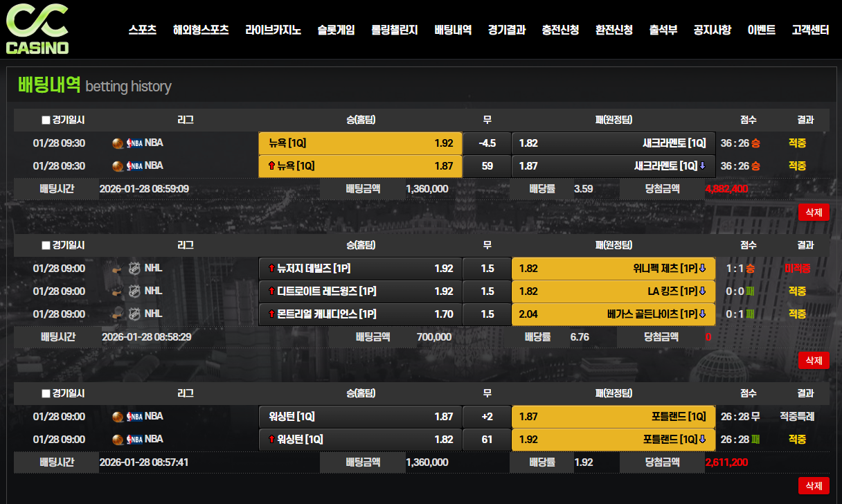Click the -4.5 handicap cell
This screenshot has width=842, height=504.
click(x=487, y=143)
